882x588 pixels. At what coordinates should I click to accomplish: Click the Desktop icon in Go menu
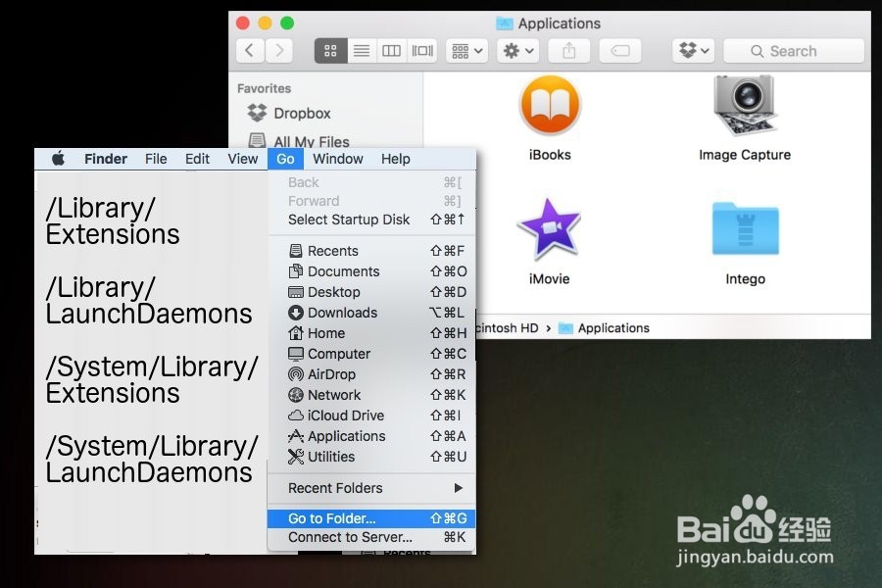point(295,292)
